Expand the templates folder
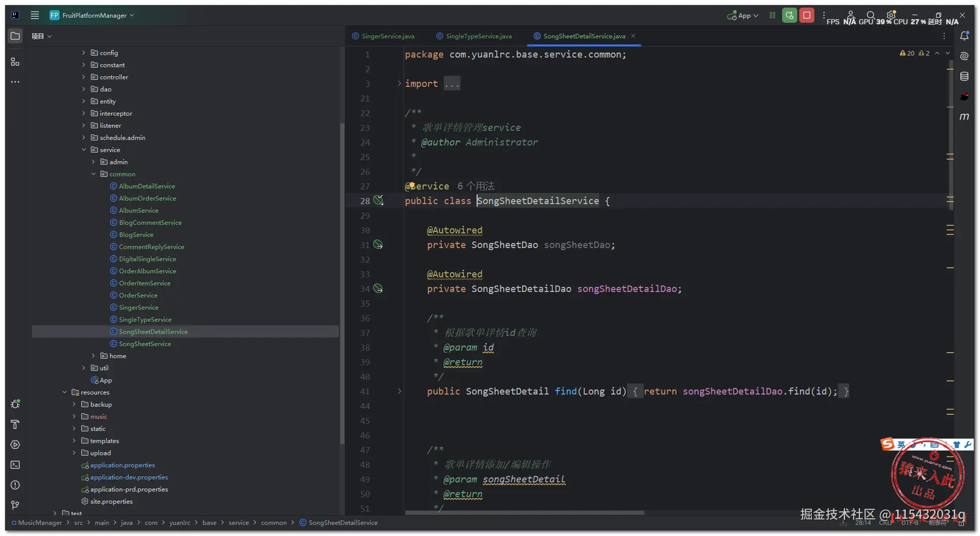This screenshot has height=536, width=980. pyautogui.click(x=74, y=441)
